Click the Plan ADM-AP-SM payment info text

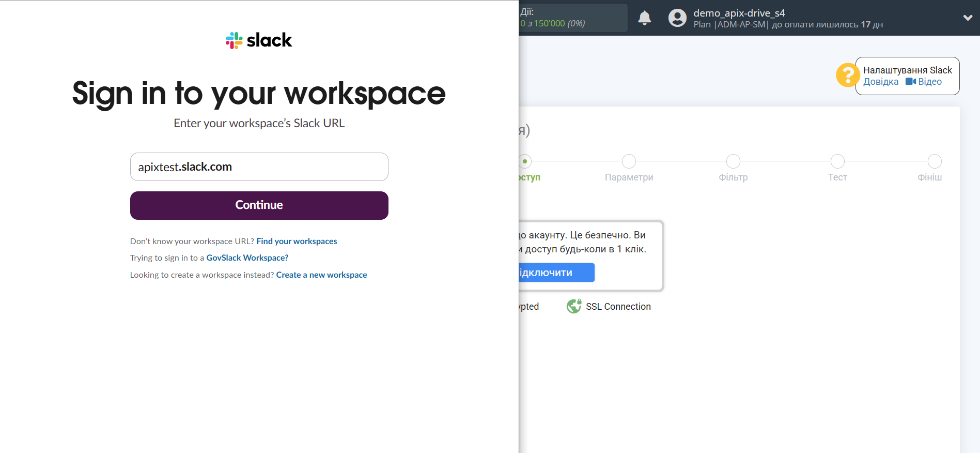(x=788, y=24)
